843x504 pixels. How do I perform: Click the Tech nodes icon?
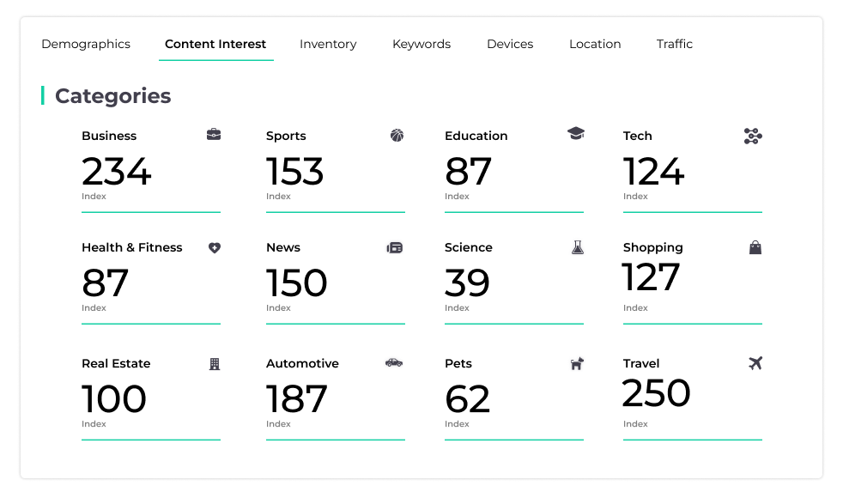point(753,136)
